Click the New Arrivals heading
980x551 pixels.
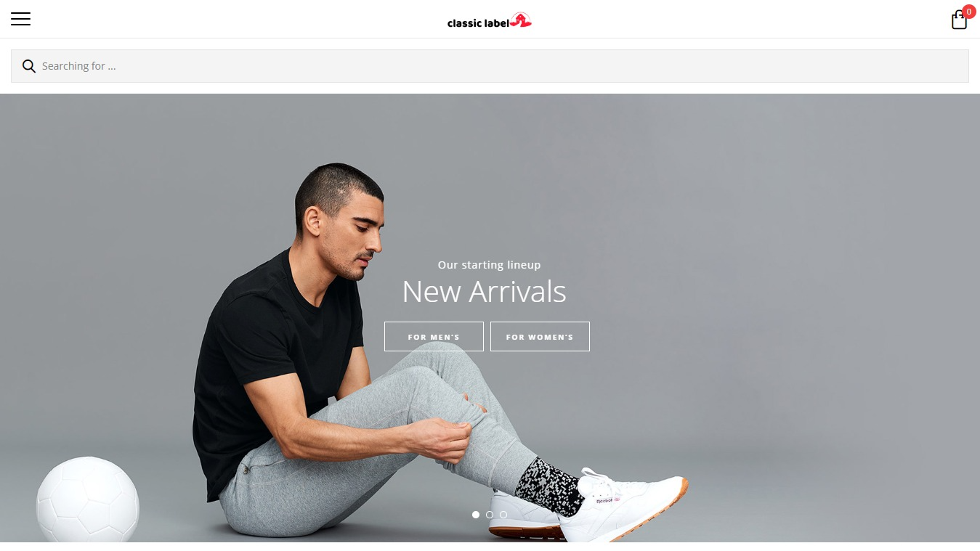point(484,292)
